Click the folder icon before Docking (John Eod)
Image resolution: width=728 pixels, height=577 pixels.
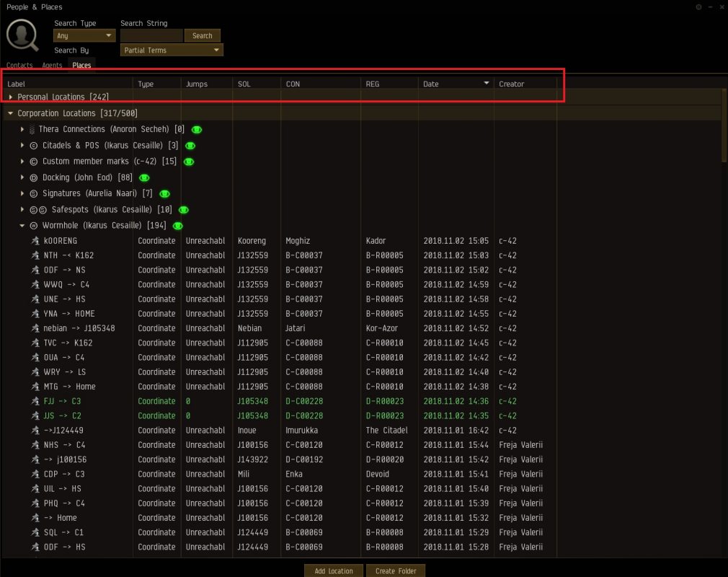pyautogui.click(x=33, y=177)
